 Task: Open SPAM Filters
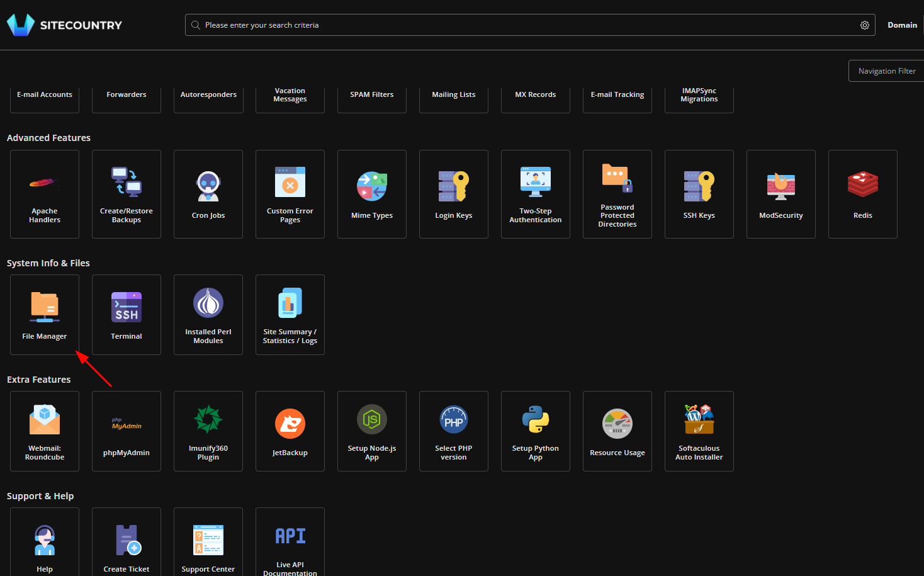point(372,99)
